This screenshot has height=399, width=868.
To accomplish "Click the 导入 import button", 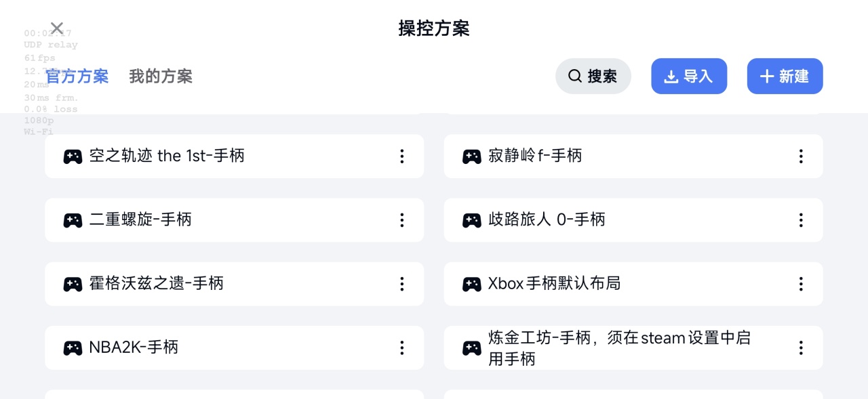I will pos(689,77).
